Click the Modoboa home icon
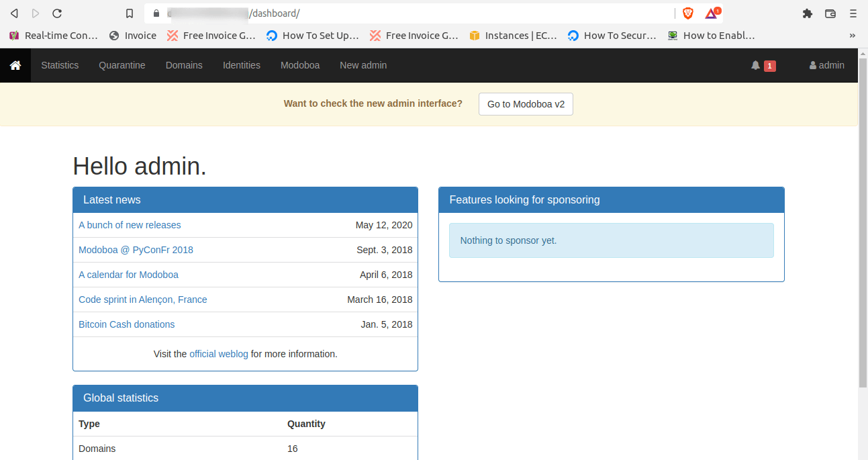The width and height of the screenshot is (868, 460). 15,65
